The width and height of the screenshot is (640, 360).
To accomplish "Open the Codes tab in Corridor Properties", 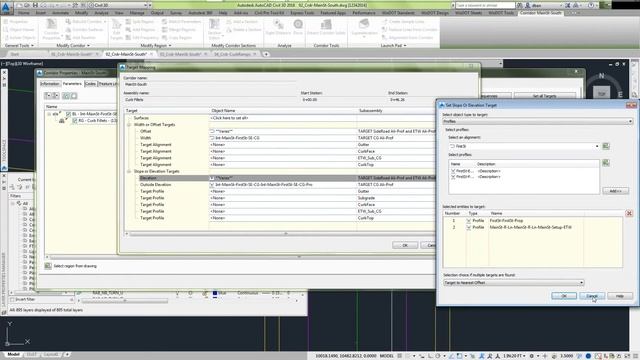I will [91, 84].
